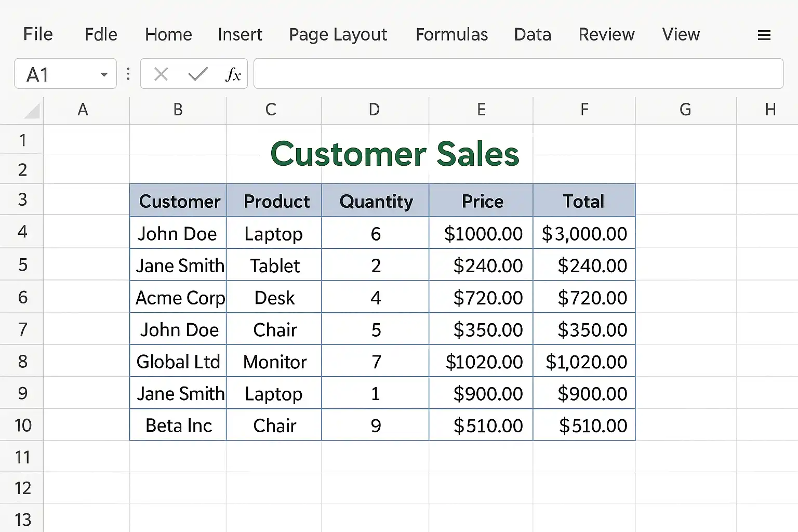Select column D header

[375, 110]
